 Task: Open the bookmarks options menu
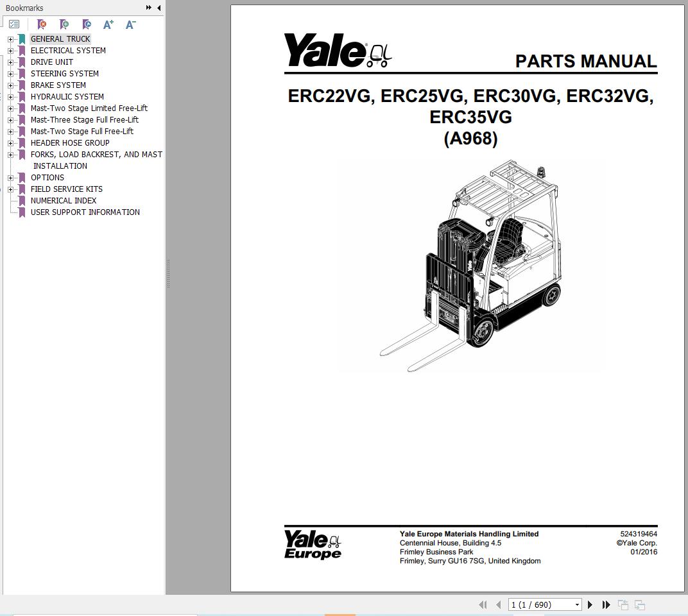14,24
